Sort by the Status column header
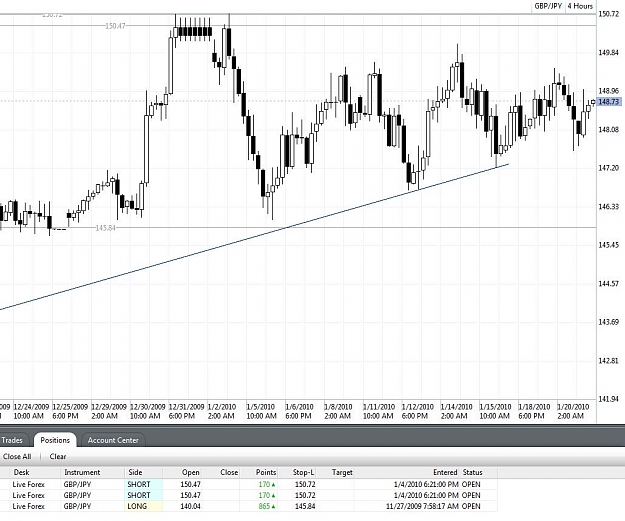The height and width of the screenshot is (521, 625). [x=472, y=472]
